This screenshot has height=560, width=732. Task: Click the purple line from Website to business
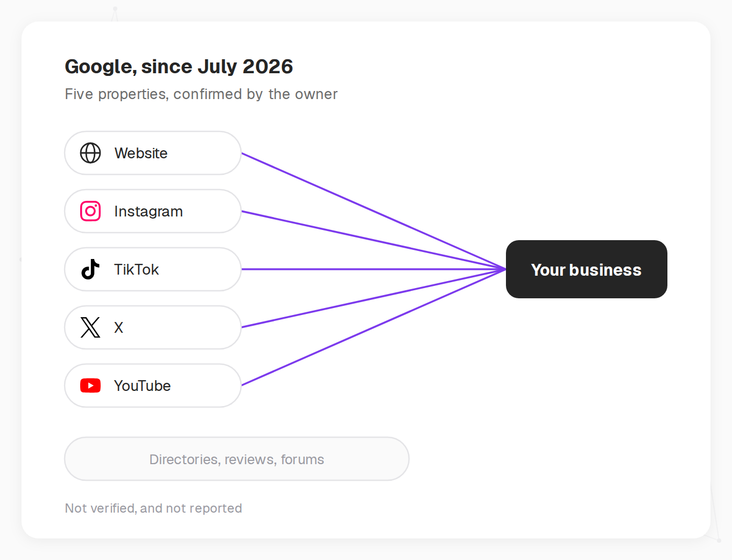pyautogui.click(x=374, y=211)
